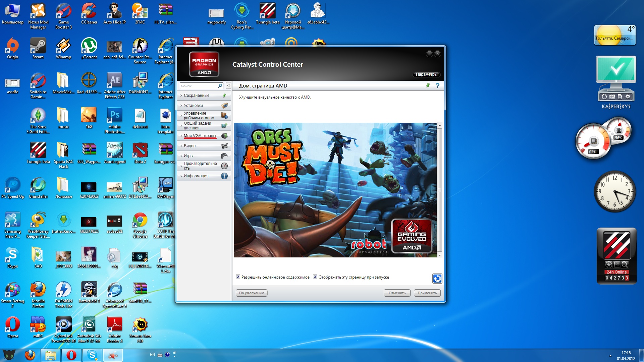Collapse sidebar with double-arrow button
This screenshot has height=362, width=644.
tap(228, 86)
